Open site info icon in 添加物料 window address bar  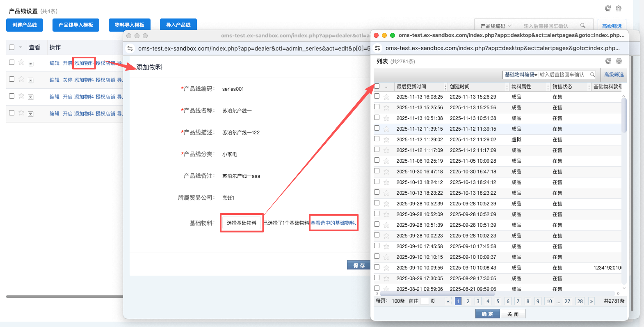pyautogui.click(x=130, y=48)
